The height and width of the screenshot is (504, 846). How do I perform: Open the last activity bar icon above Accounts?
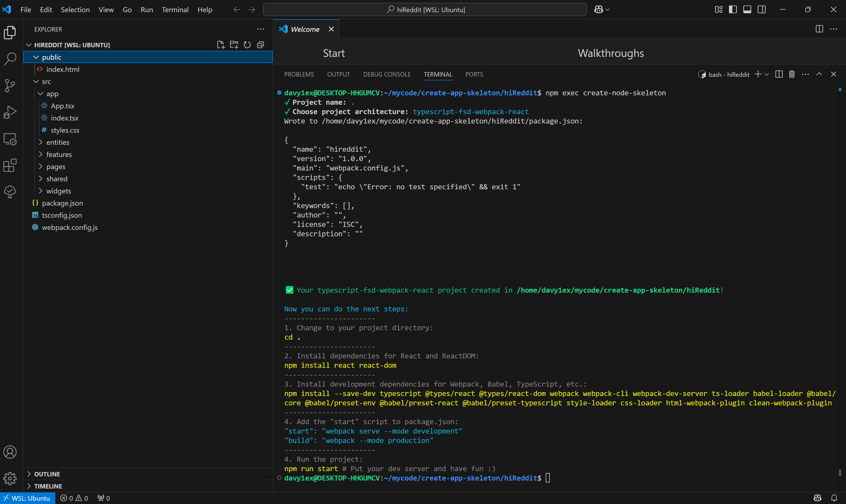point(10,192)
